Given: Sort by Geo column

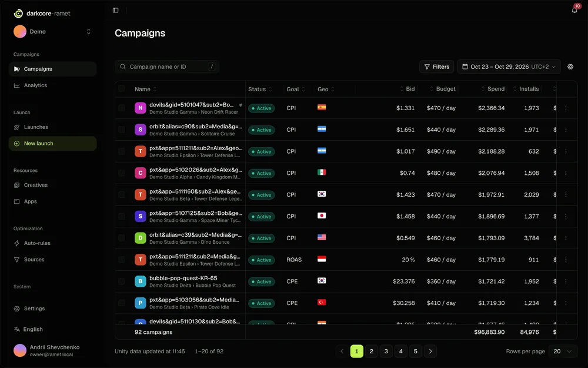Looking at the screenshot, I should (326, 89).
